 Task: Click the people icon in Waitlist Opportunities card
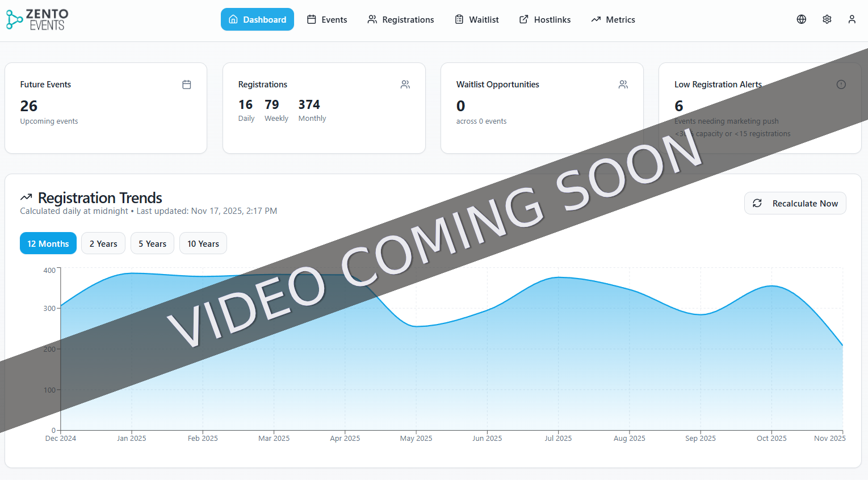pyautogui.click(x=623, y=85)
